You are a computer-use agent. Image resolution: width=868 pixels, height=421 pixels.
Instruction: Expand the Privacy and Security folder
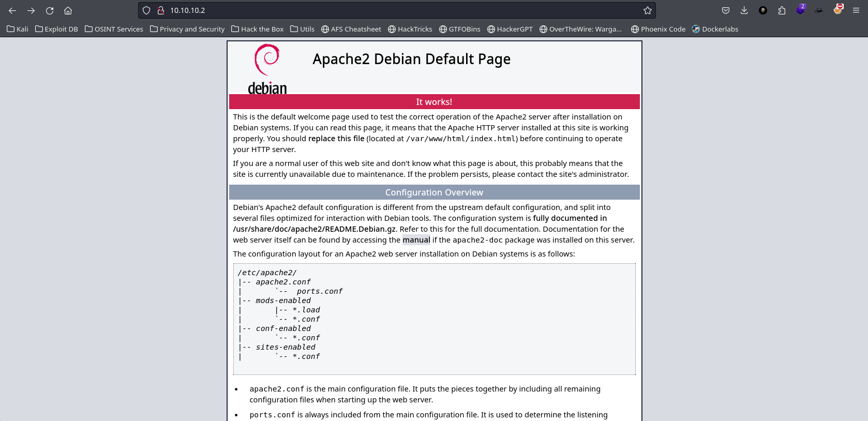(187, 29)
